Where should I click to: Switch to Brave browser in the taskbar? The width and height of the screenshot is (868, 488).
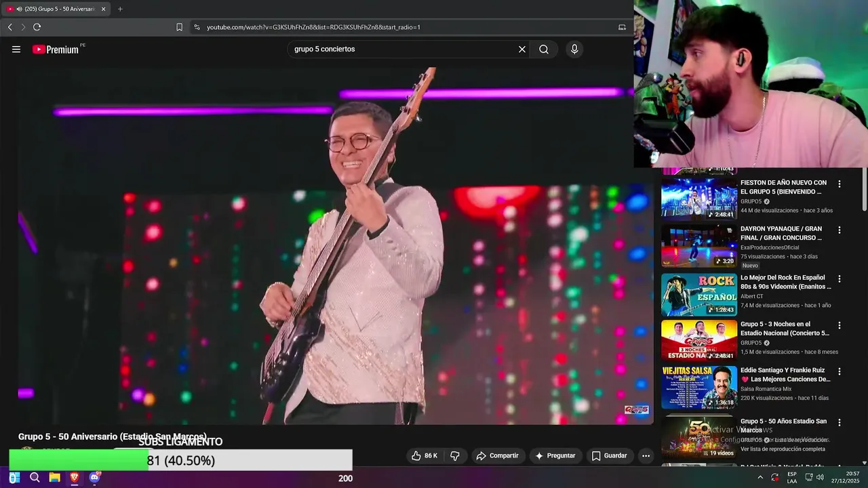pos(75,478)
